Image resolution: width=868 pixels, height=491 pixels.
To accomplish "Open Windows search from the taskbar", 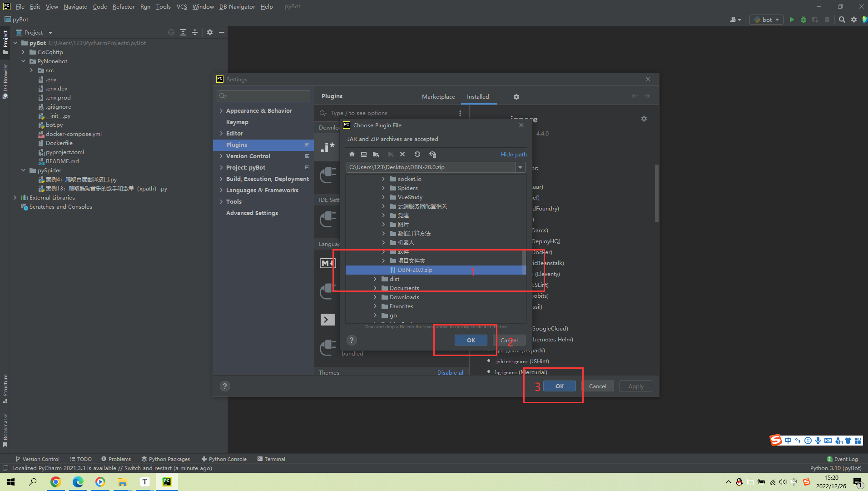I will (x=33, y=482).
